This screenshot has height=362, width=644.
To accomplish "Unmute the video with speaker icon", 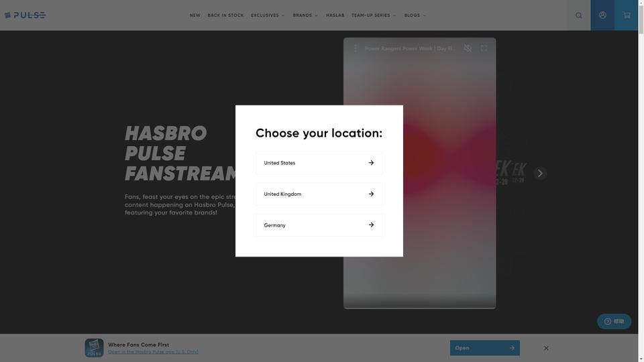I will 468,48.
